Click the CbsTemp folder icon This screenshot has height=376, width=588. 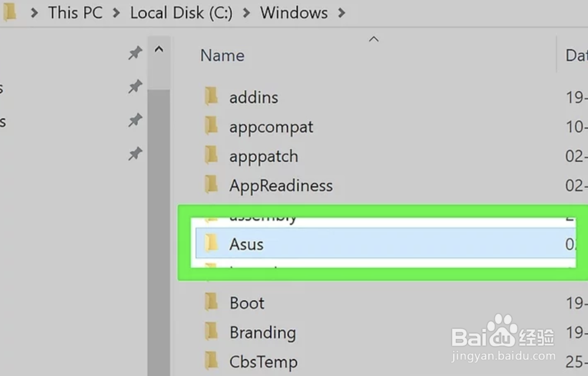(211, 360)
